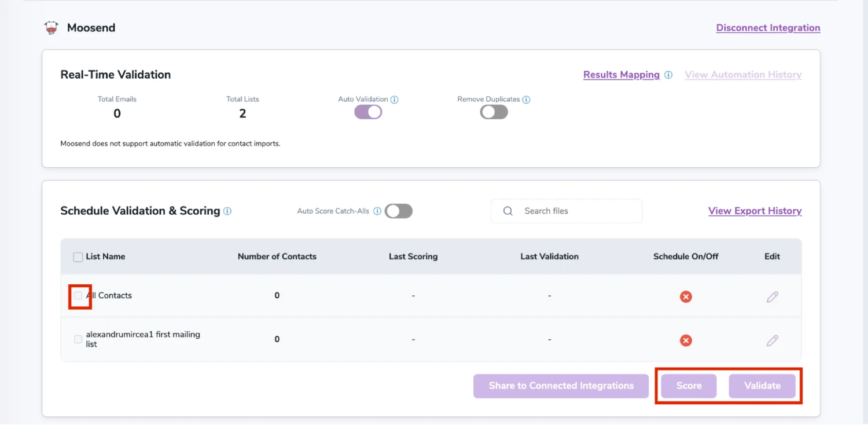
Task: Click the red schedule X for the mailing list
Action: pos(686,340)
